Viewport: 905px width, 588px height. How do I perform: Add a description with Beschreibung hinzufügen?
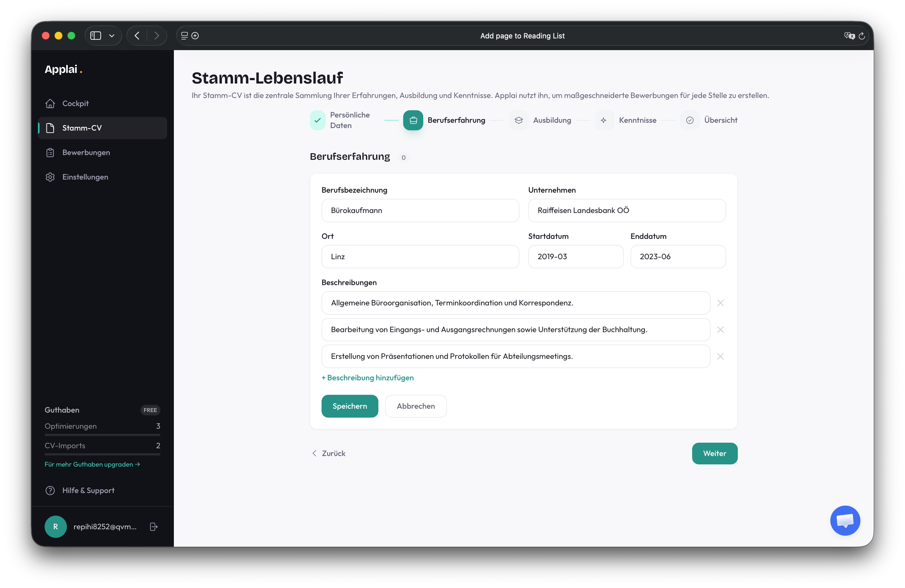point(368,378)
